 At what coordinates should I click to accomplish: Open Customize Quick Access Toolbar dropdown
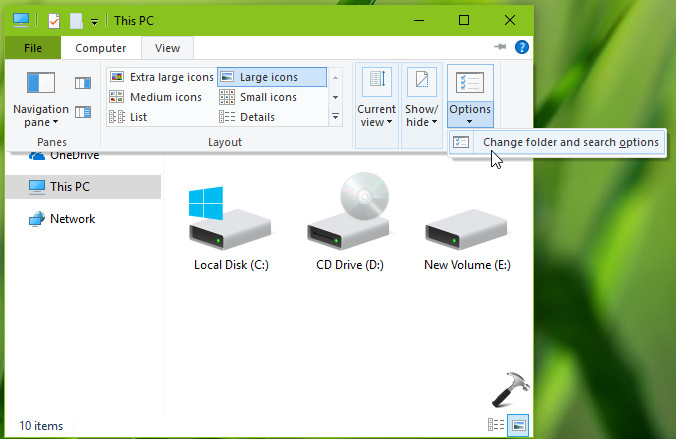[94, 22]
